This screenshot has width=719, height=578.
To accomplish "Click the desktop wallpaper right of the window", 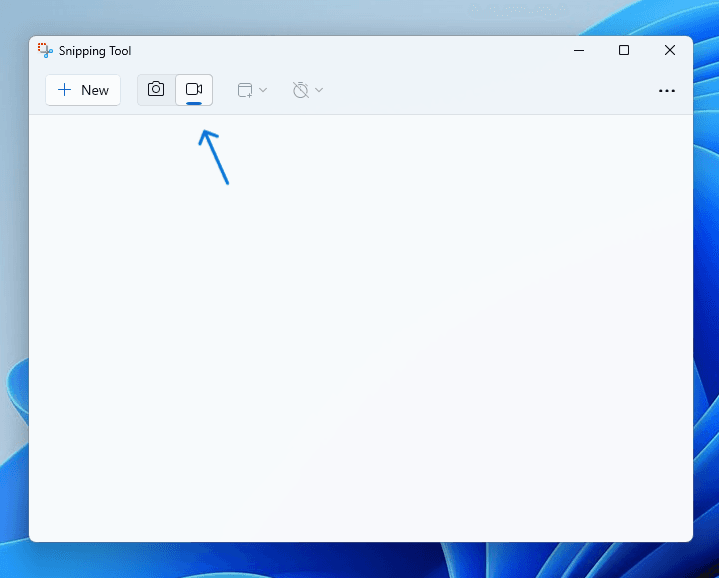I will [706, 300].
